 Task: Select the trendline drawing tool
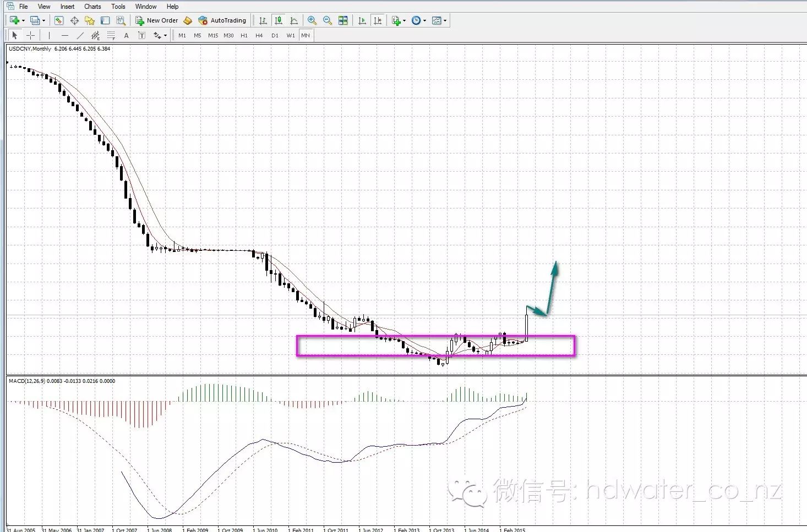[80, 35]
